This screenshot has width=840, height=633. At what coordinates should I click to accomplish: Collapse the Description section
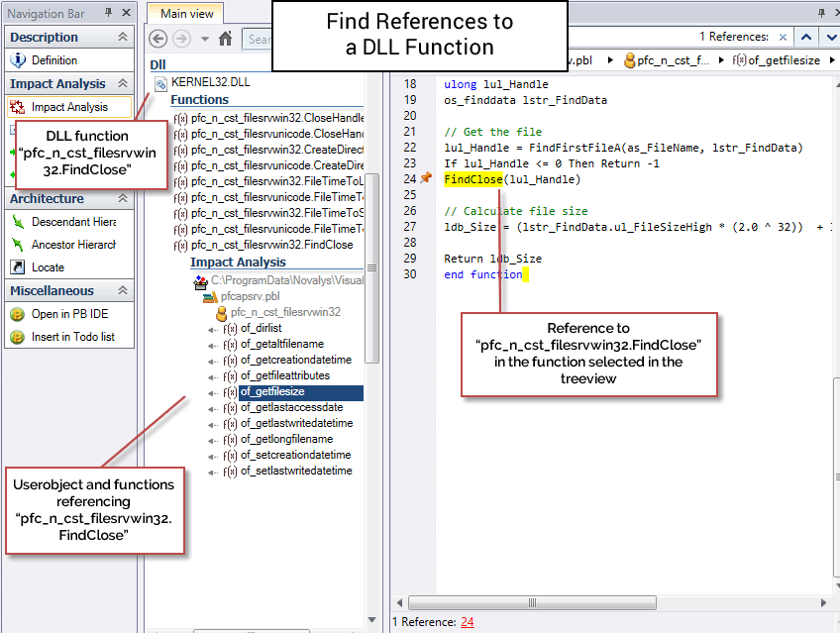pyautogui.click(x=123, y=37)
